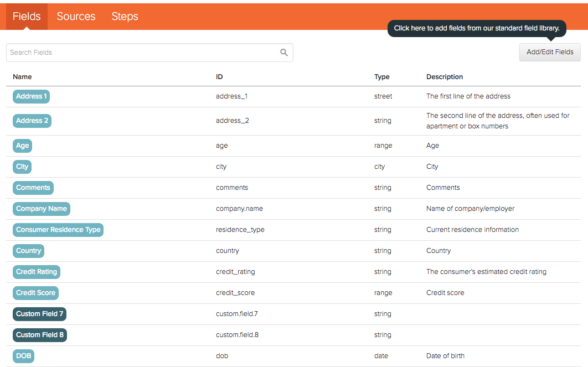Select the DOB field pill

tap(23, 356)
